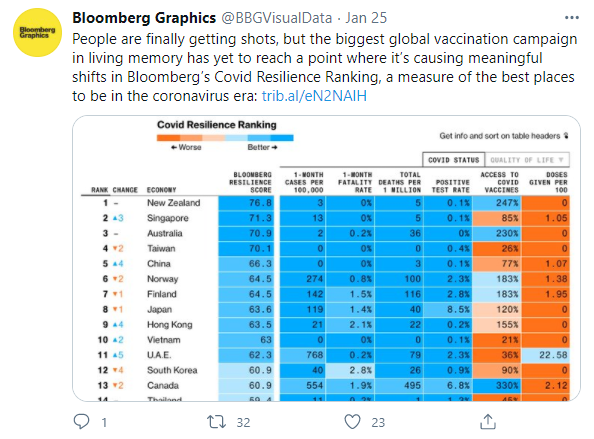
Task: Sort by Bloomberg Resilience Score header
Action: tap(250, 182)
